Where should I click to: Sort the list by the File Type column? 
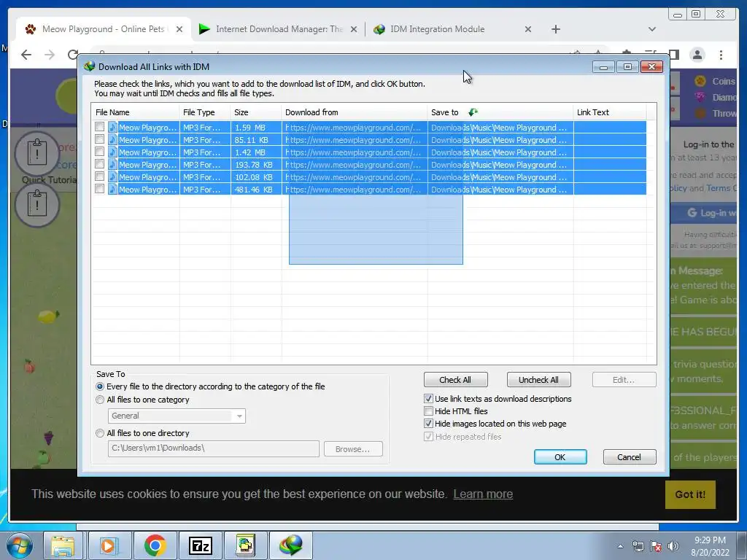point(205,112)
